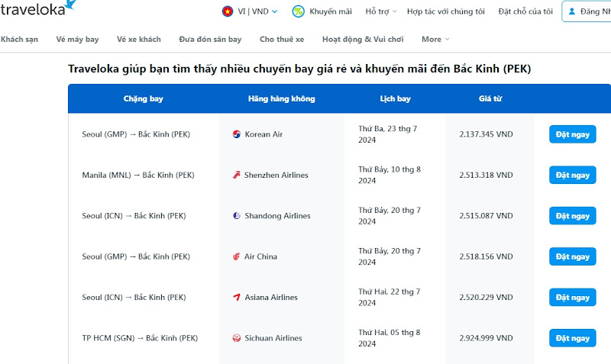The width and height of the screenshot is (611, 364).
Task: Expand the More navigation menu
Action: coord(435,40)
